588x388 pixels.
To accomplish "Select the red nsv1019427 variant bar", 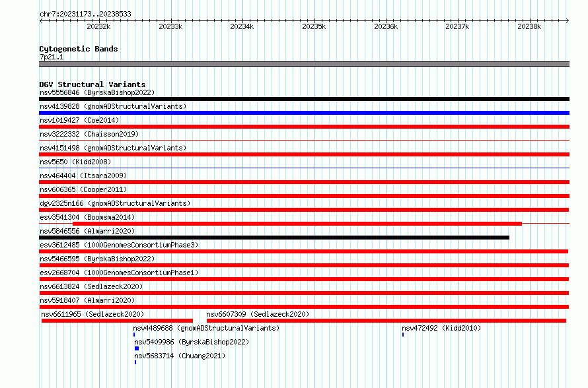I will click(x=304, y=127).
